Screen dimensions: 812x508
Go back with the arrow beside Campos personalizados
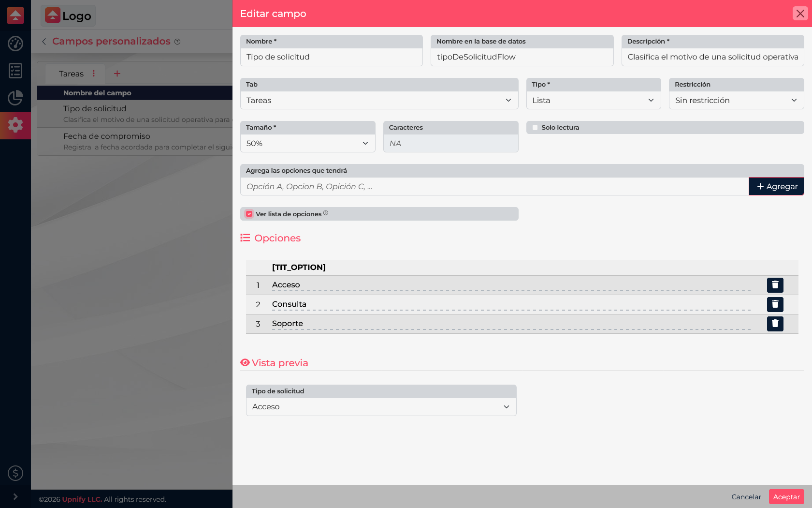point(44,42)
